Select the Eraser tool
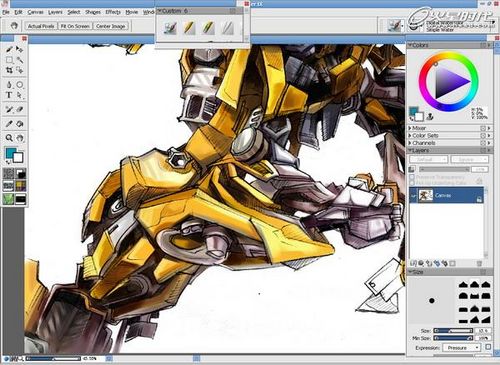This screenshot has height=365, width=500. pos(20,109)
